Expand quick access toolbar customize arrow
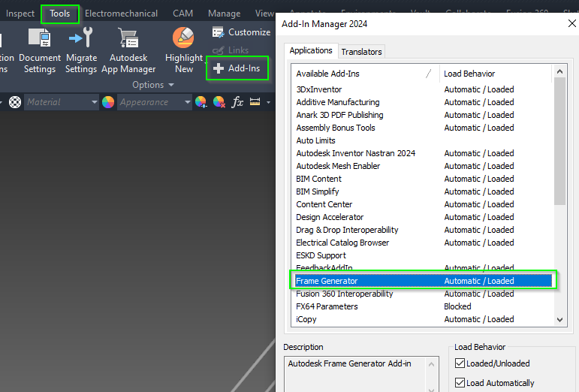579x392 pixels. coord(268,102)
